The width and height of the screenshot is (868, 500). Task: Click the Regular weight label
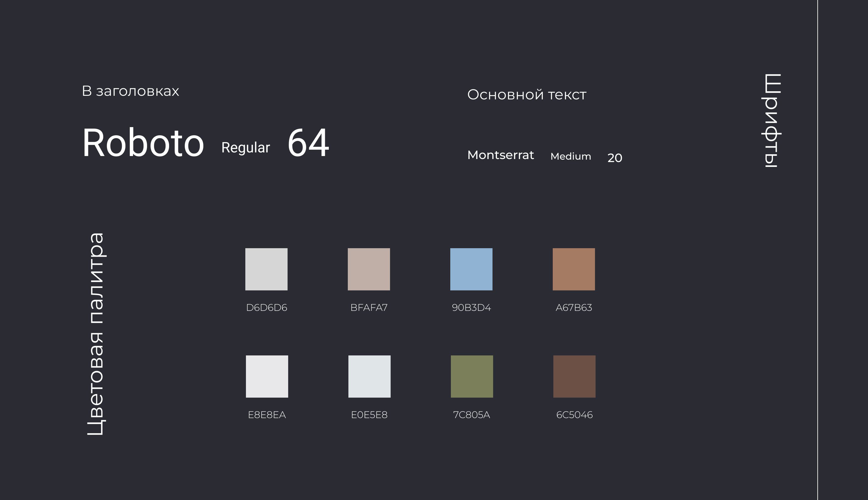click(245, 148)
